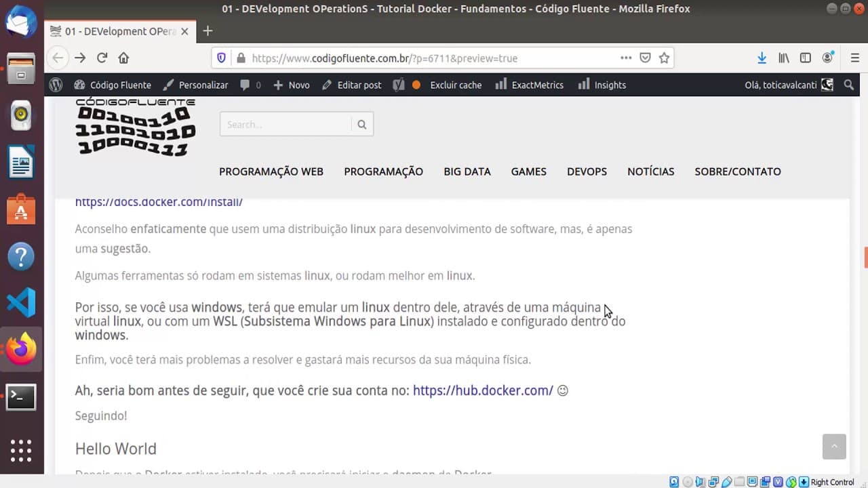Viewport: 868px width, 488px height.
Task: Open Ubuntu Software from the dock
Action: 21,209
